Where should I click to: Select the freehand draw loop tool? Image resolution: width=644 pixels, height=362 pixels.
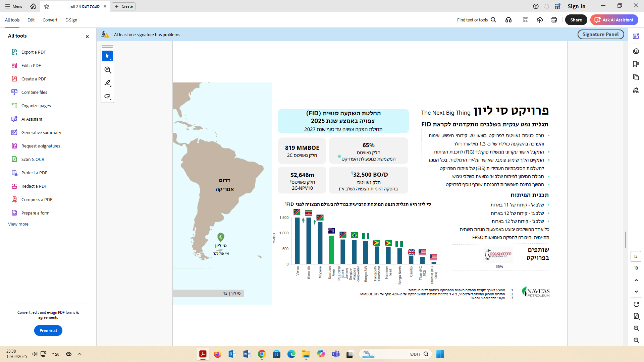[107, 97]
